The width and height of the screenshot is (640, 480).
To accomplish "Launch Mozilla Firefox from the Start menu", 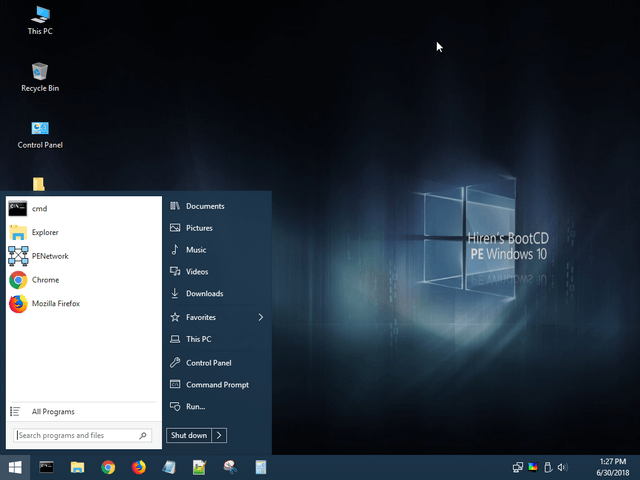I will click(55, 304).
